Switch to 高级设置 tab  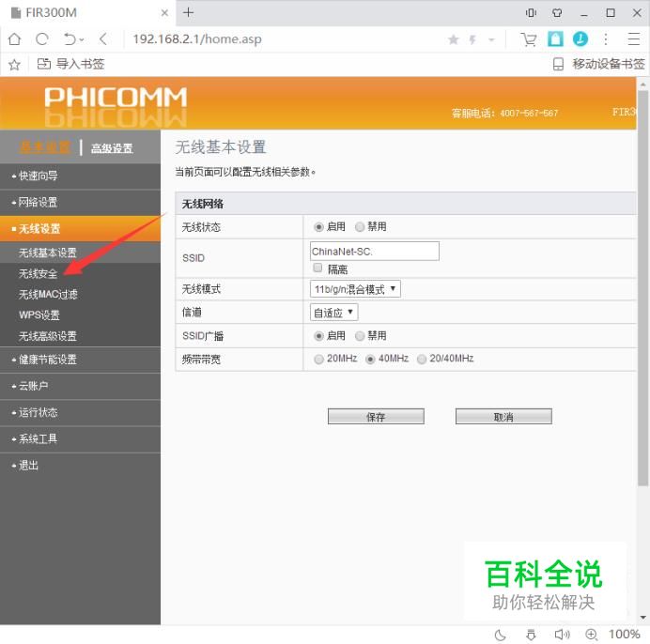click(112, 148)
